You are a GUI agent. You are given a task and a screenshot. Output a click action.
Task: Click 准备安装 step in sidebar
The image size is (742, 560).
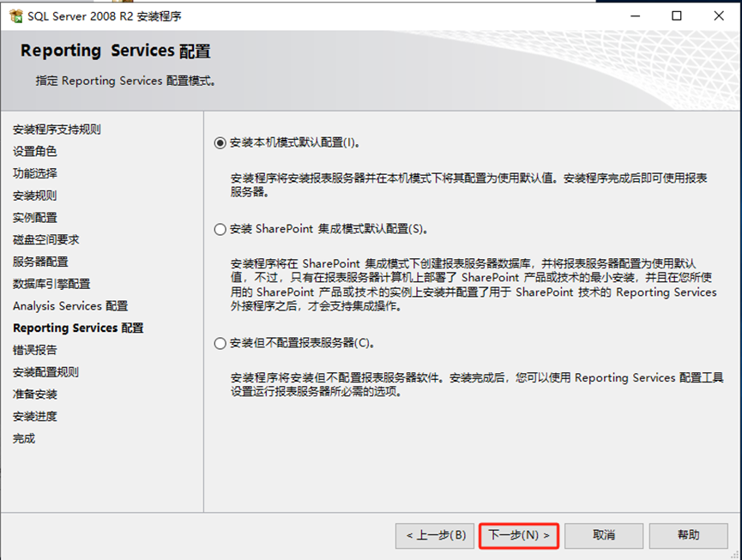click(35, 394)
